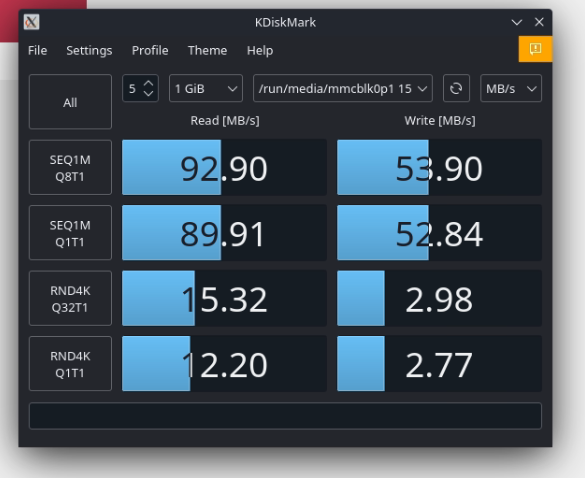Open the Theme menu
The width and height of the screenshot is (585, 478).
coord(207,50)
